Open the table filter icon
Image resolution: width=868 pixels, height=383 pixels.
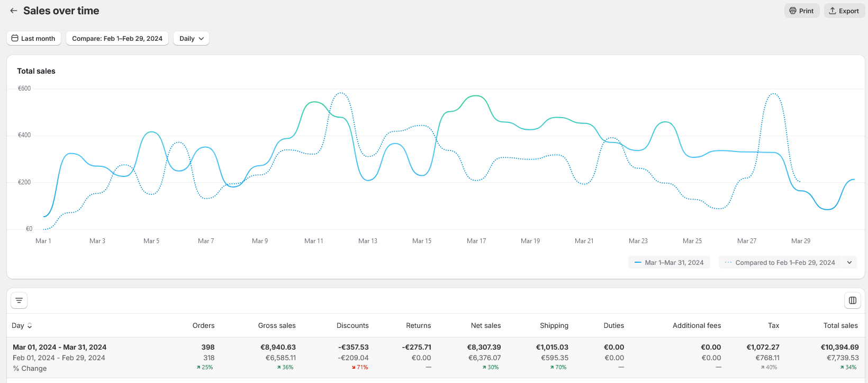[x=19, y=300]
